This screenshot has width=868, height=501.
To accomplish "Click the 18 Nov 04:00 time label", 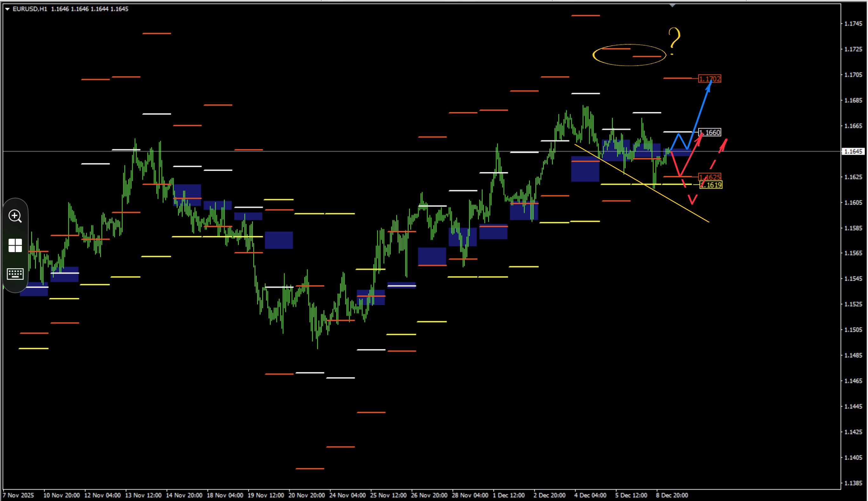I will [225, 496].
